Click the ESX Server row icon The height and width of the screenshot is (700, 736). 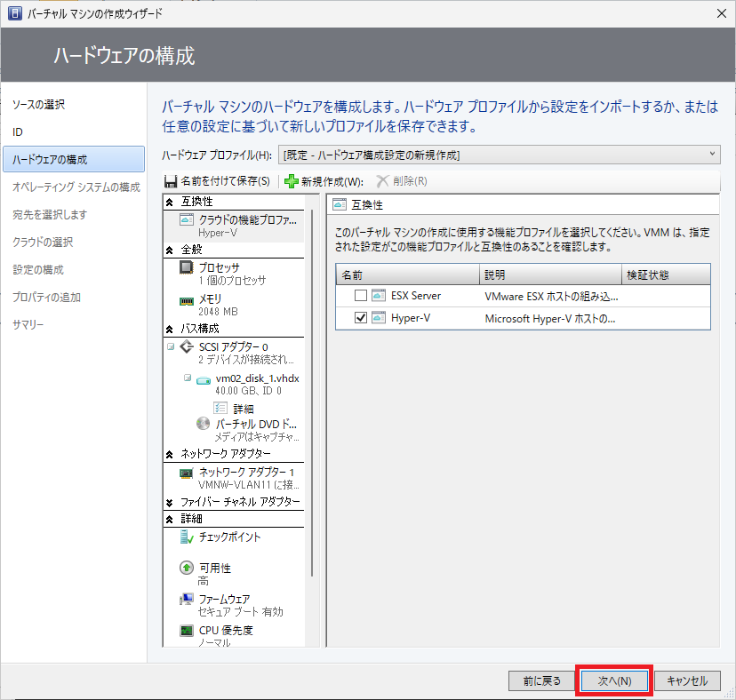pyautogui.click(x=379, y=296)
